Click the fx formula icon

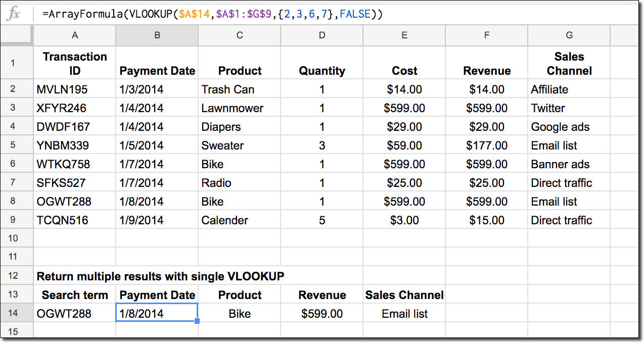coord(14,14)
